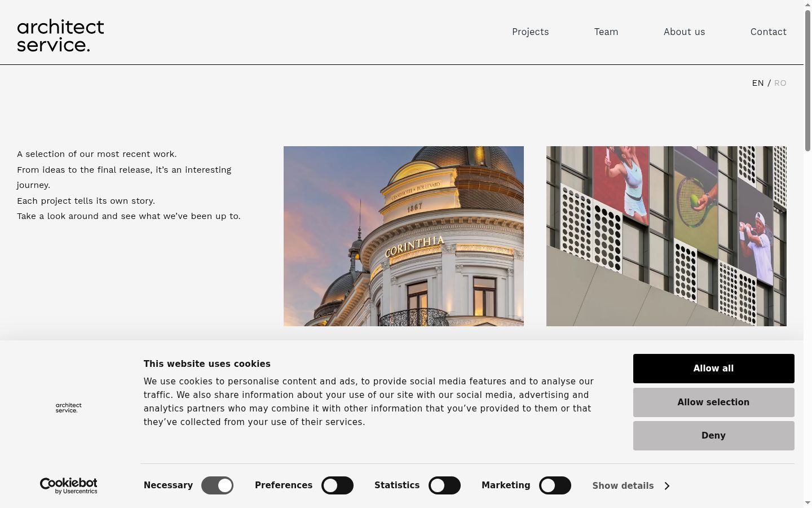Click the Allow all button
Image resolution: width=812 pixels, height=508 pixels.
click(713, 369)
